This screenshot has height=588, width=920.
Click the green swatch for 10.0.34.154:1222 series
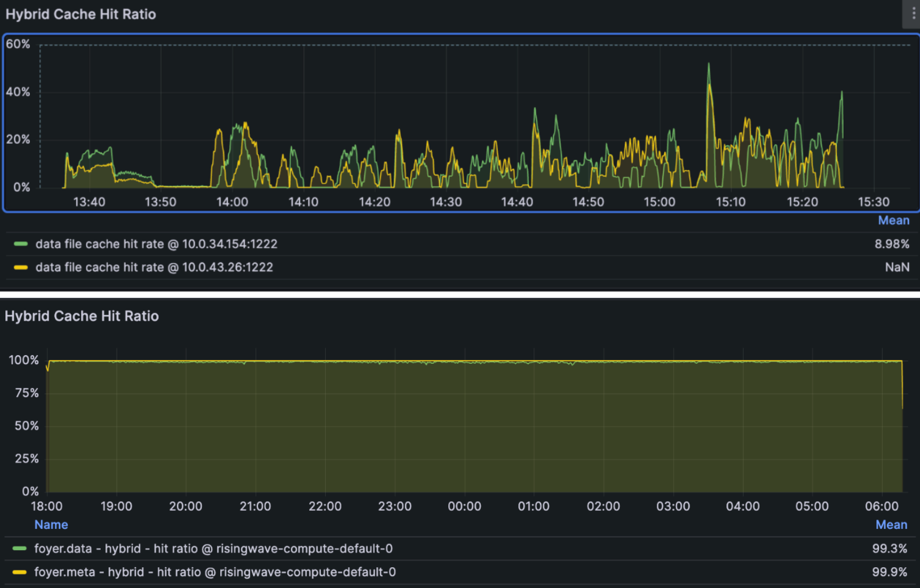click(x=21, y=244)
